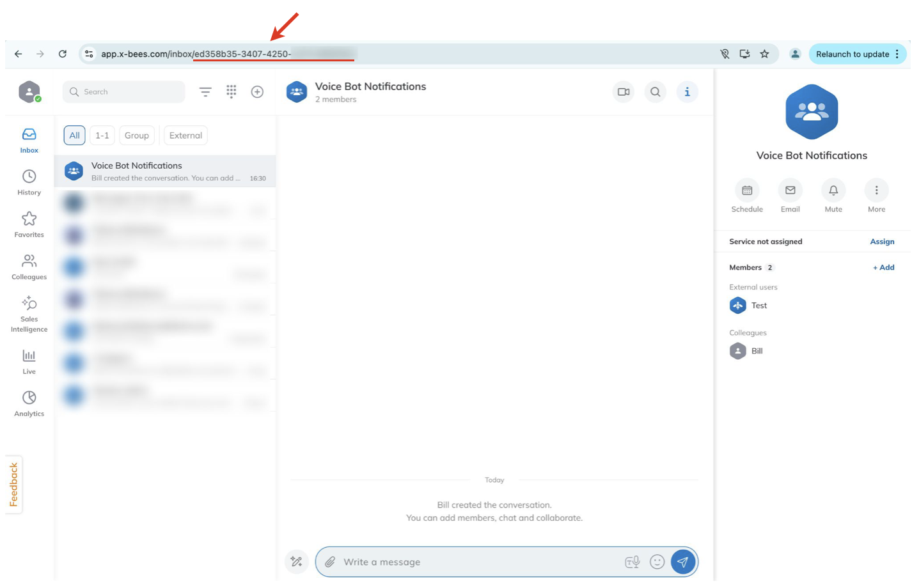This screenshot has width=912, height=588.
Task: Open the Schedule meeting icon
Action: [746, 190]
